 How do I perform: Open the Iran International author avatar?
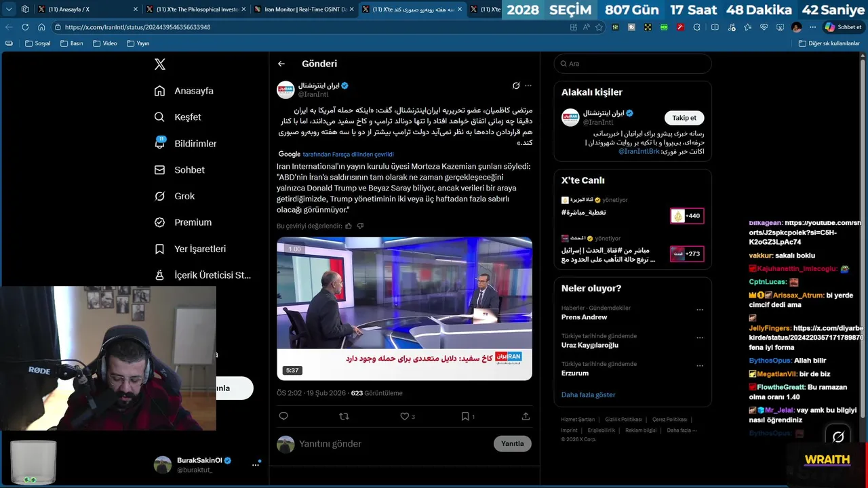tap(285, 89)
